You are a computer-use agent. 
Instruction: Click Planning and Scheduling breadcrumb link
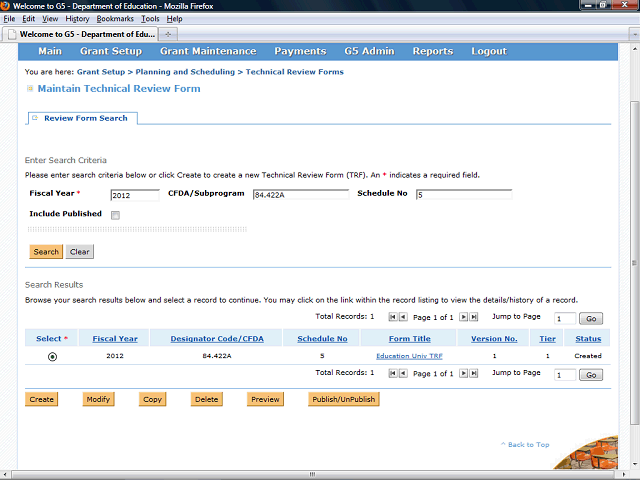pos(185,72)
